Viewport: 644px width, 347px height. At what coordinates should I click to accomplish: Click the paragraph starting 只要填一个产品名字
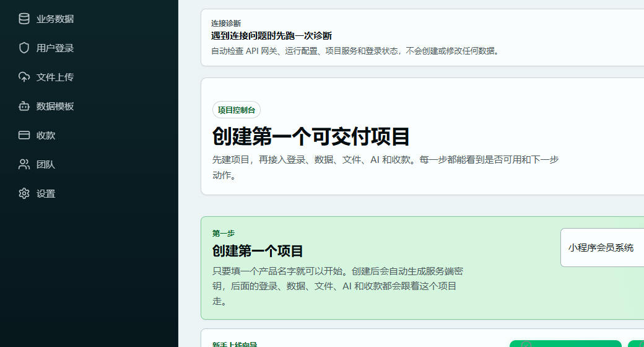pos(337,286)
